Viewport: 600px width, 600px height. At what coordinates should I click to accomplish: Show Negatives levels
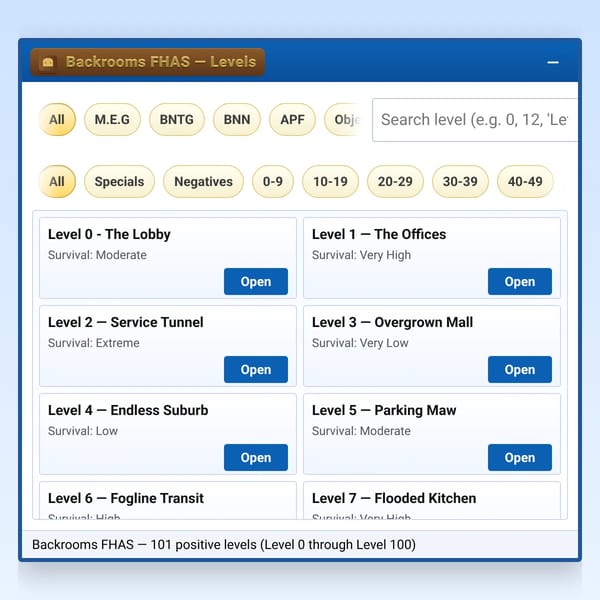(203, 181)
